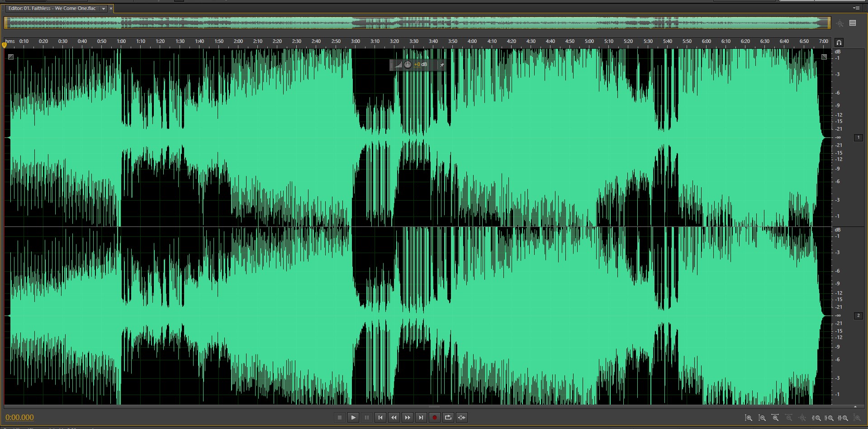The image size is (868, 429).
Task: Toggle channel 2 enable button
Action: [x=858, y=316]
